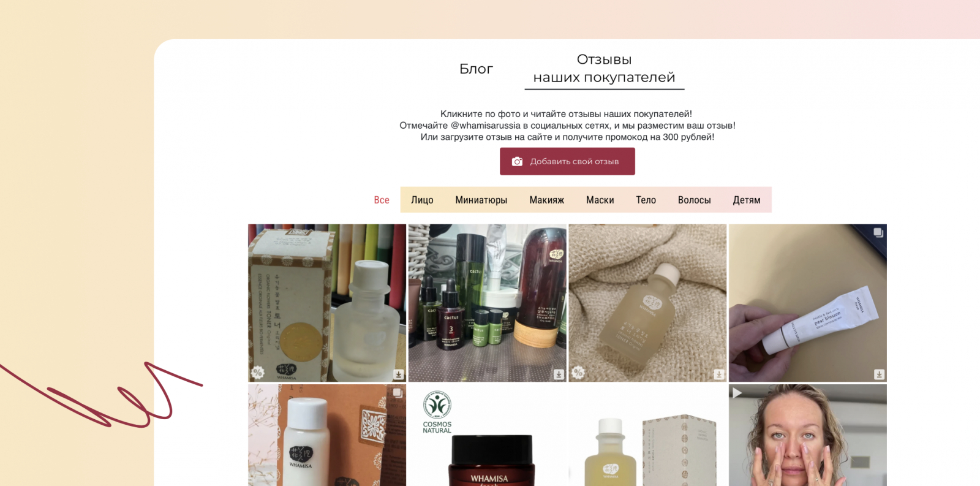Click the multi-photo icon on the pear blossom tube photo
980x486 pixels.
coord(878,232)
